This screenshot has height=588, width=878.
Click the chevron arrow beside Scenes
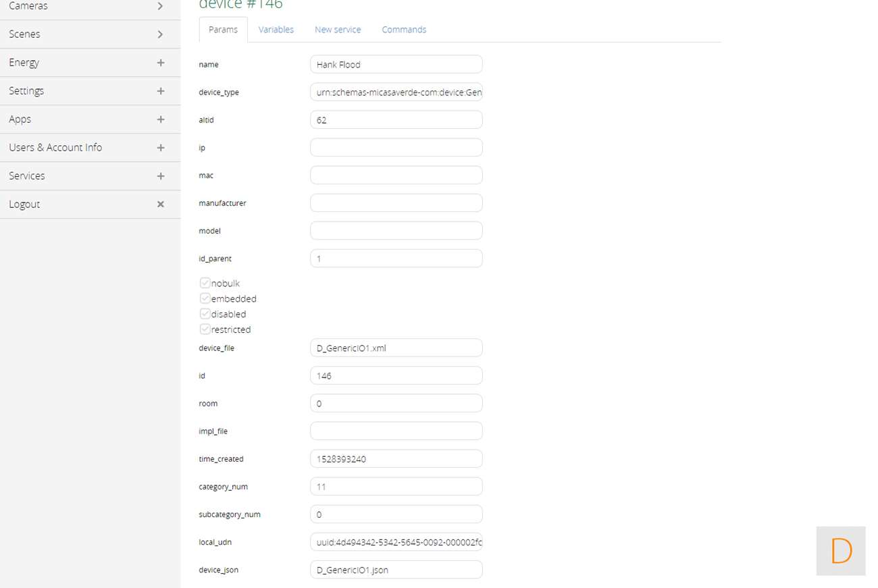pos(160,34)
